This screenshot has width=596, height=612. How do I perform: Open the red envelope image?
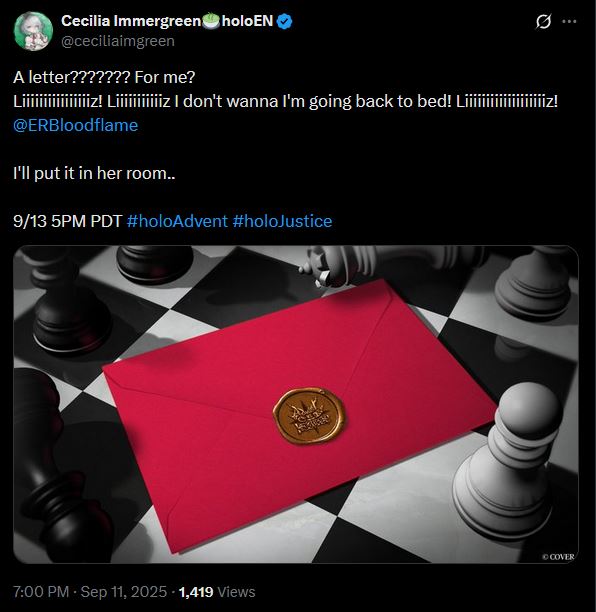[296, 404]
